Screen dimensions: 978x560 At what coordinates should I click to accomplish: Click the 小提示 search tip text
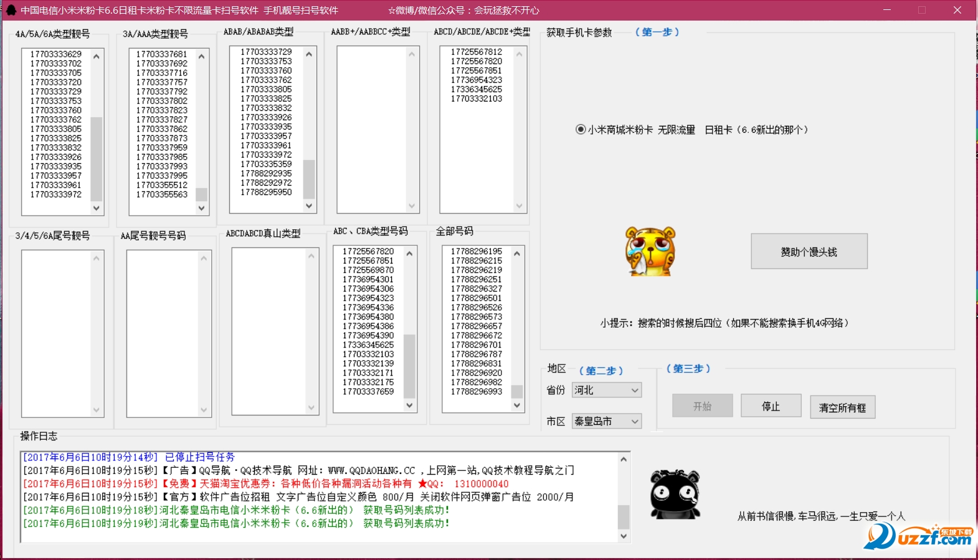[x=724, y=323]
